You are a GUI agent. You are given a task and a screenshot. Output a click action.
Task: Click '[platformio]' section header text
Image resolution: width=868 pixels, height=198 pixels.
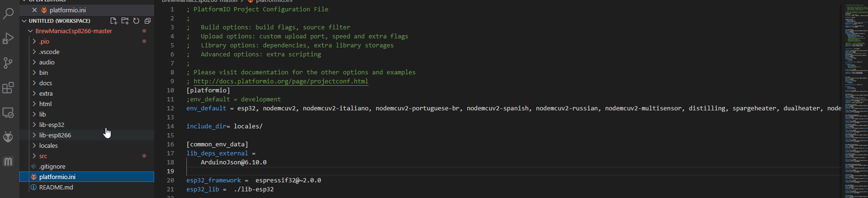click(x=208, y=90)
